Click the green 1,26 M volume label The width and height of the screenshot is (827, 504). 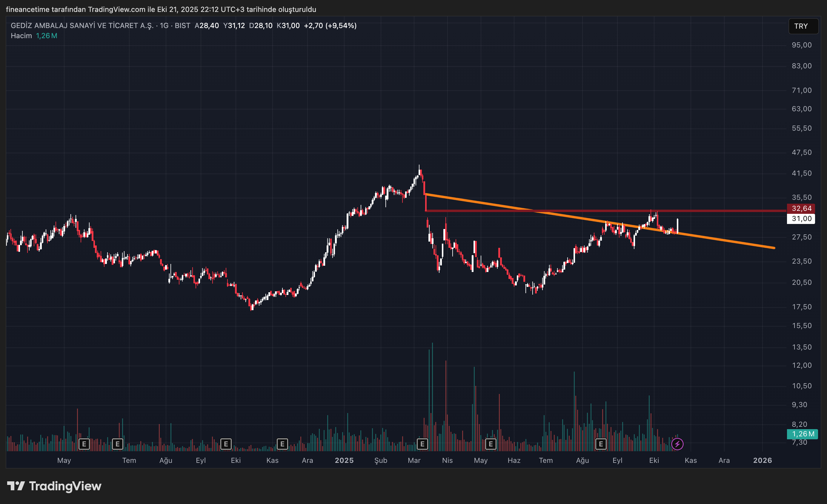click(x=802, y=434)
